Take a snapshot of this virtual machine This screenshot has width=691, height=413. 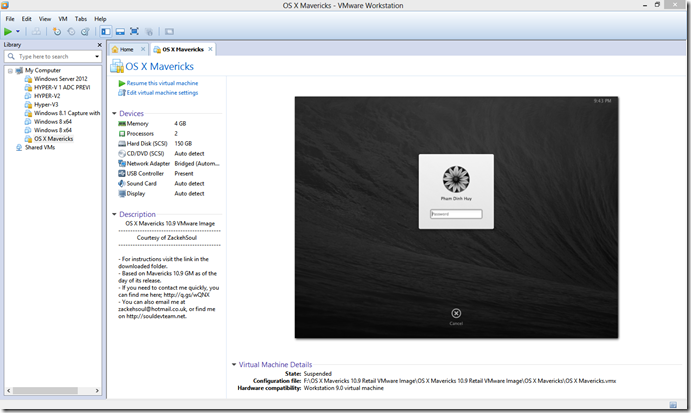click(x=56, y=31)
